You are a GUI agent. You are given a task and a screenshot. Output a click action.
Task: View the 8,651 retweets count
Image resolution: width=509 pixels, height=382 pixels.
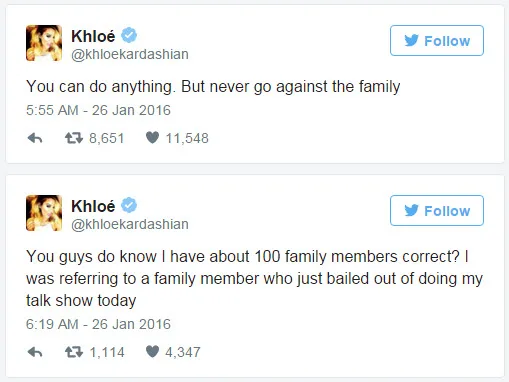107,138
